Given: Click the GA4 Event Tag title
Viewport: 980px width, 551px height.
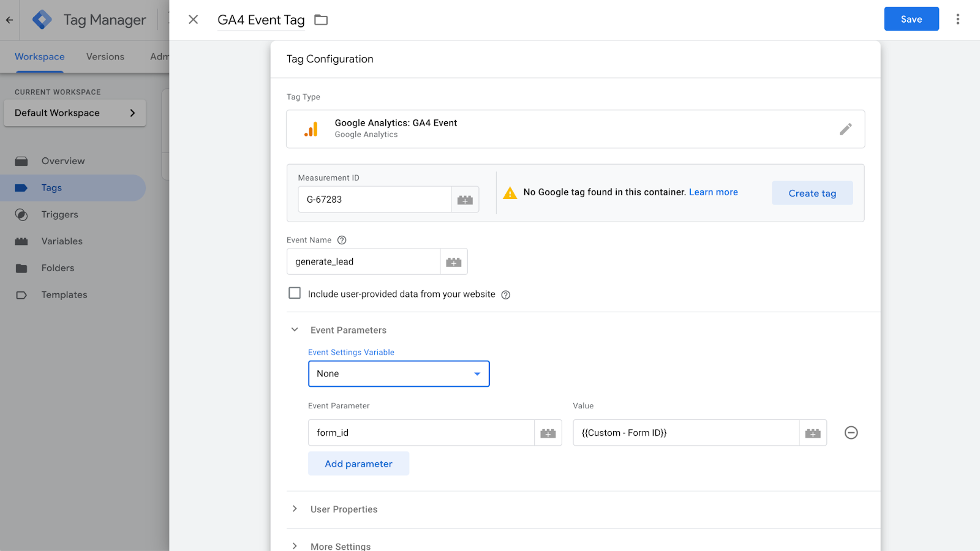Looking at the screenshot, I should 261,20.
